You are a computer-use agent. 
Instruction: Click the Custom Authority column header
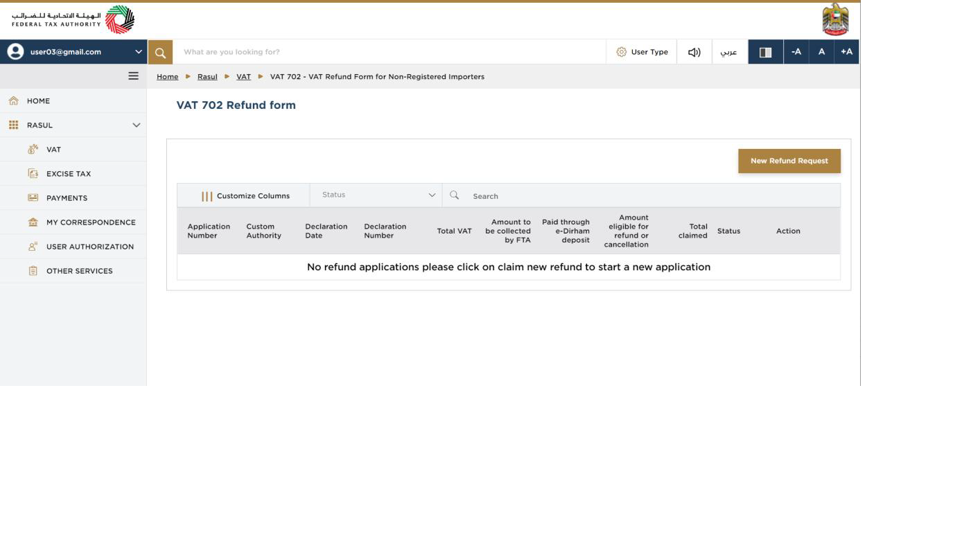point(264,231)
